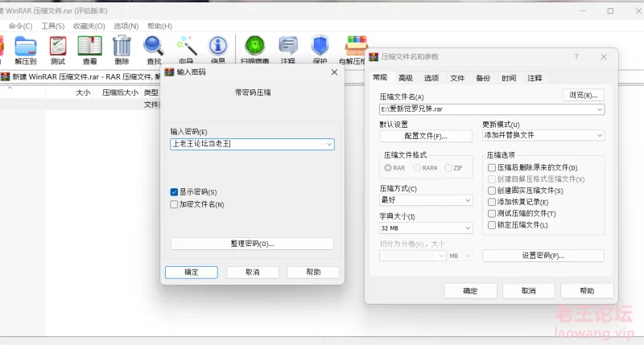Click 确定 in the password dialog
Screen dimensions: 644x345
pyautogui.click(x=192, y=273)
